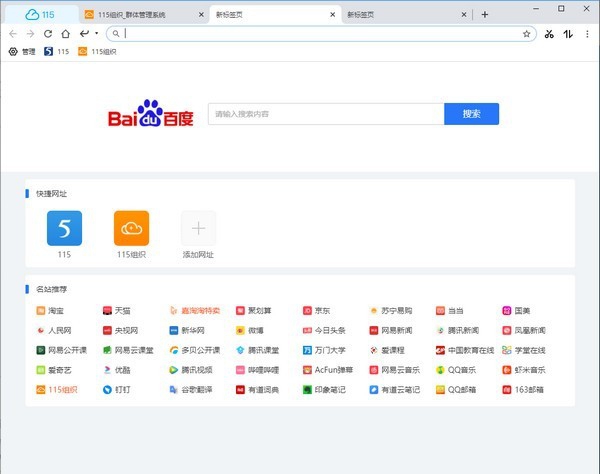Click the 115 cloud logo in title bar
The width and height of the screenshot is (600, 474).
click(x=40, y=15)
